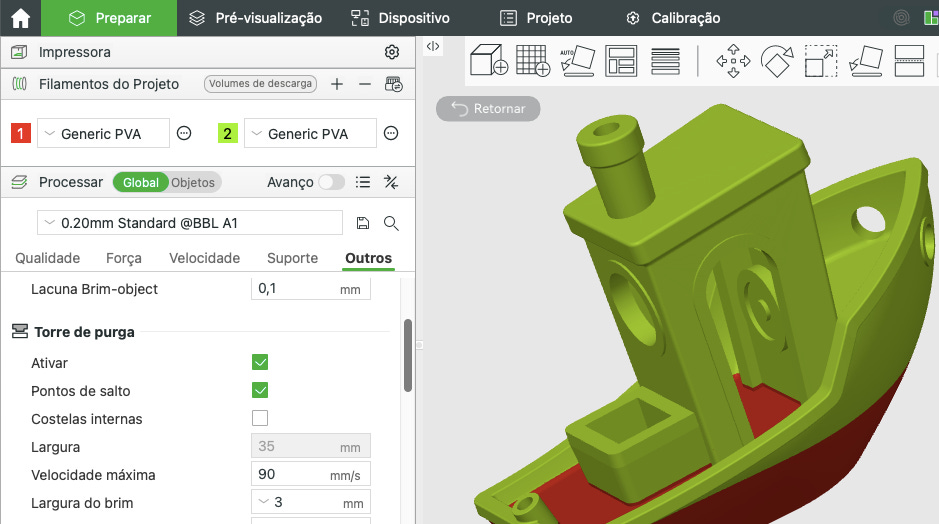939x524 pixels.
Task: Select the Auto orient tool
Action: tap(577, 60)
